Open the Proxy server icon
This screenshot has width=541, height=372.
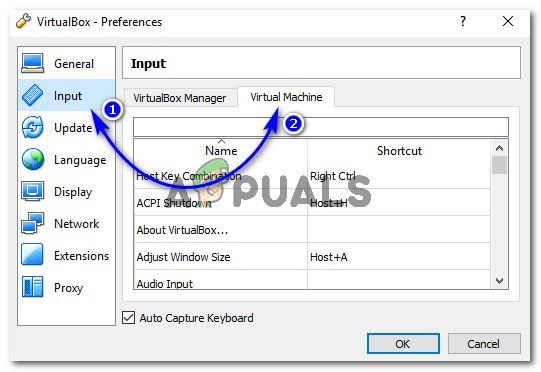32,287
